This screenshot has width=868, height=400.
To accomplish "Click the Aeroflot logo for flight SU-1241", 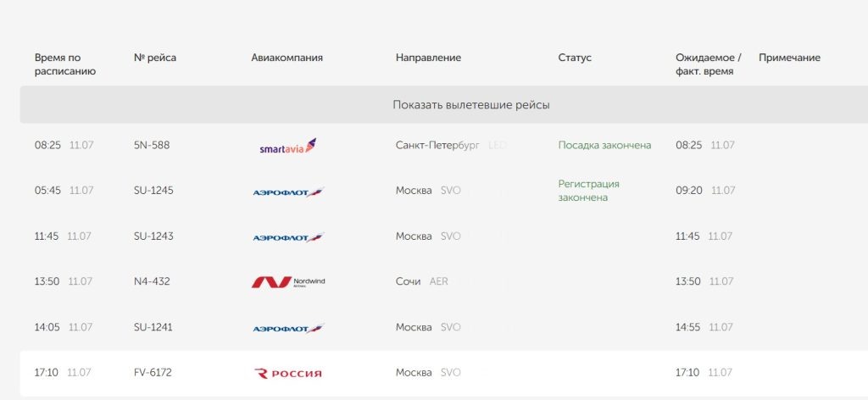I will coord(288,328).
